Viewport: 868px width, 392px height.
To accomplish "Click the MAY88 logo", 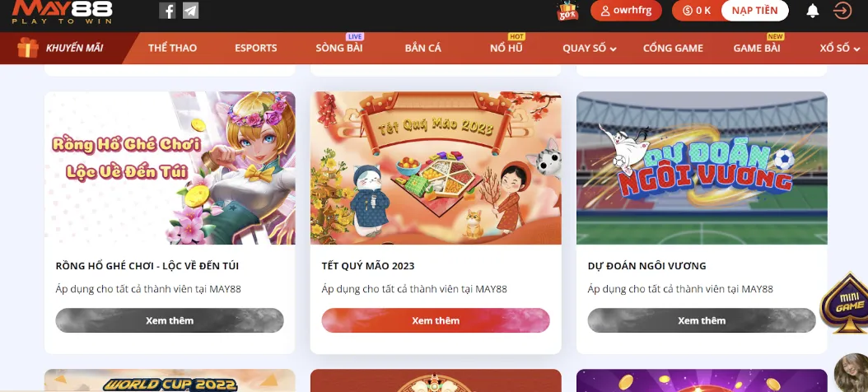I will (x=62, y=12).
